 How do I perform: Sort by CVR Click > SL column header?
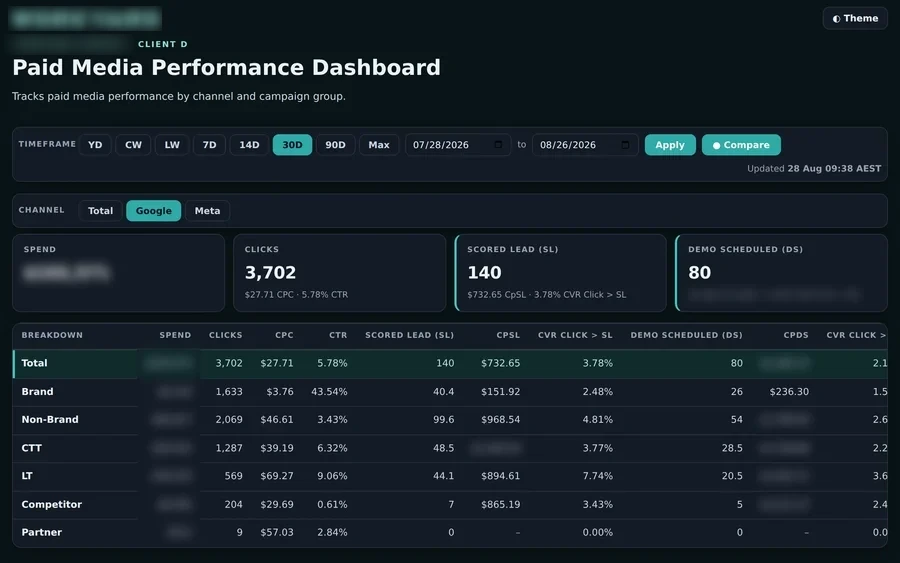pos(575,335)
